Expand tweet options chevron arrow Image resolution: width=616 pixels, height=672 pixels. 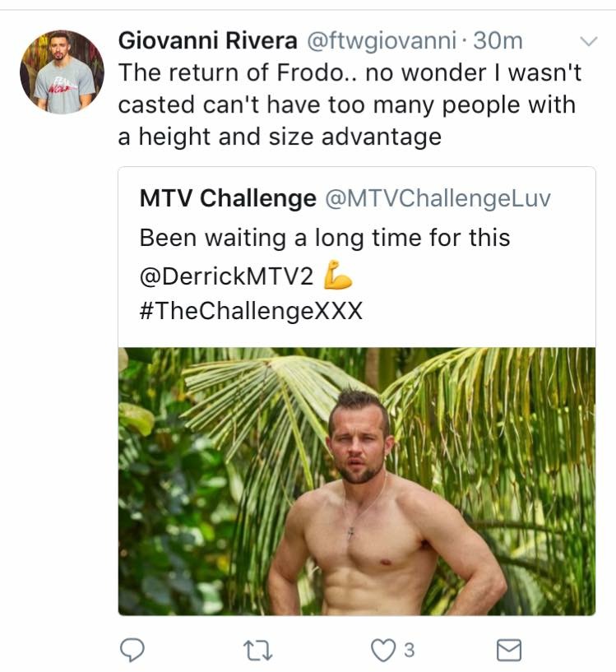click(588, 41)
